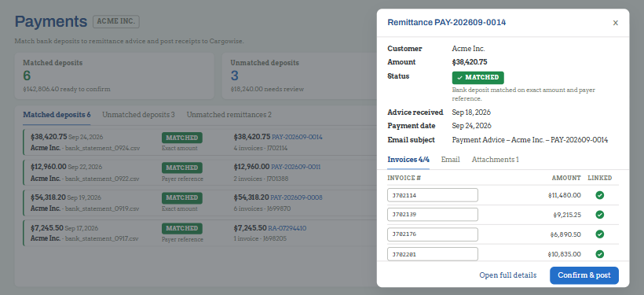
Task: Click the Matched deposits summary card
Action: (114, 76)
